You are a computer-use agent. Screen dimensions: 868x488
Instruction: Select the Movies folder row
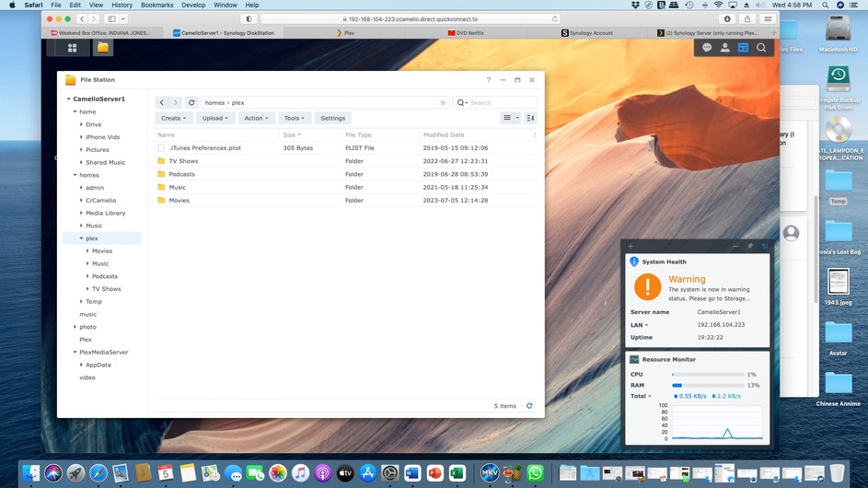tap(346, 201)
